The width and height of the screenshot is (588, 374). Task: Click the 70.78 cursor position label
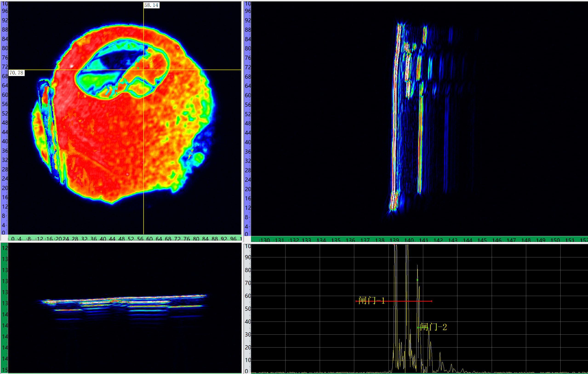[x=16, y=73]
